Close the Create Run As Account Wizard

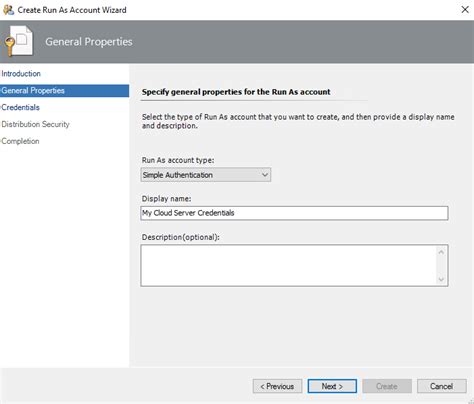[x=465, y=10]
